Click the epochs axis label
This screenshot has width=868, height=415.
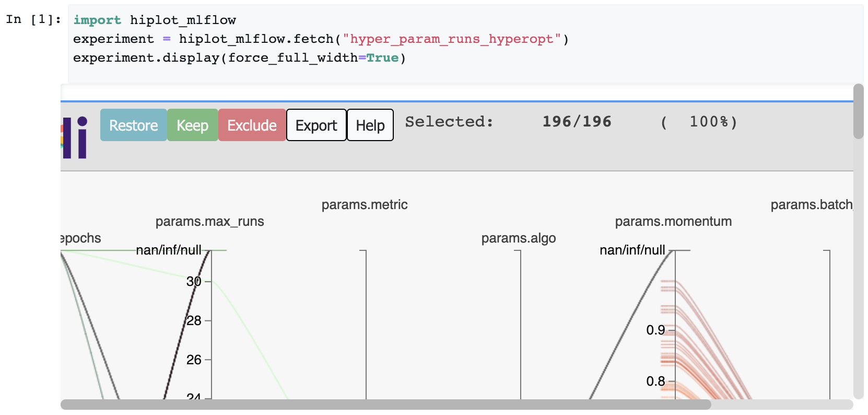(81, 238)
